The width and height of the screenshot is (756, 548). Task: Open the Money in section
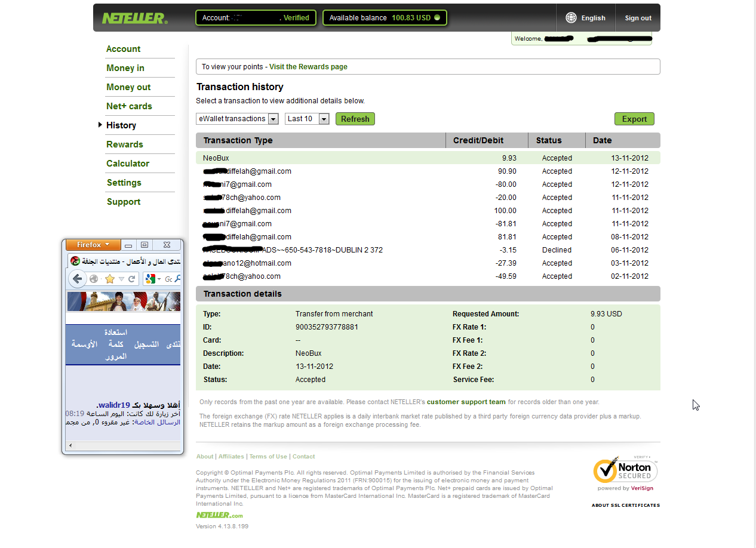[125, 68]
